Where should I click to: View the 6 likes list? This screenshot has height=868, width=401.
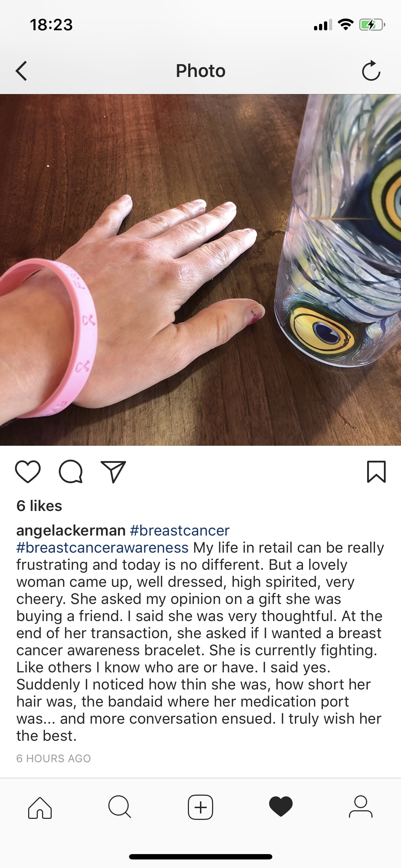pyautogui.click(x=39, y=506)
